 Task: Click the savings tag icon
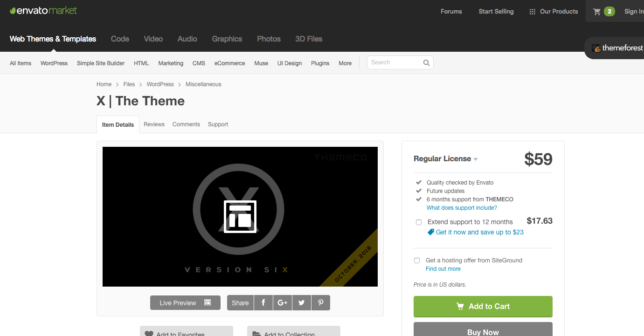coord(431,232)
